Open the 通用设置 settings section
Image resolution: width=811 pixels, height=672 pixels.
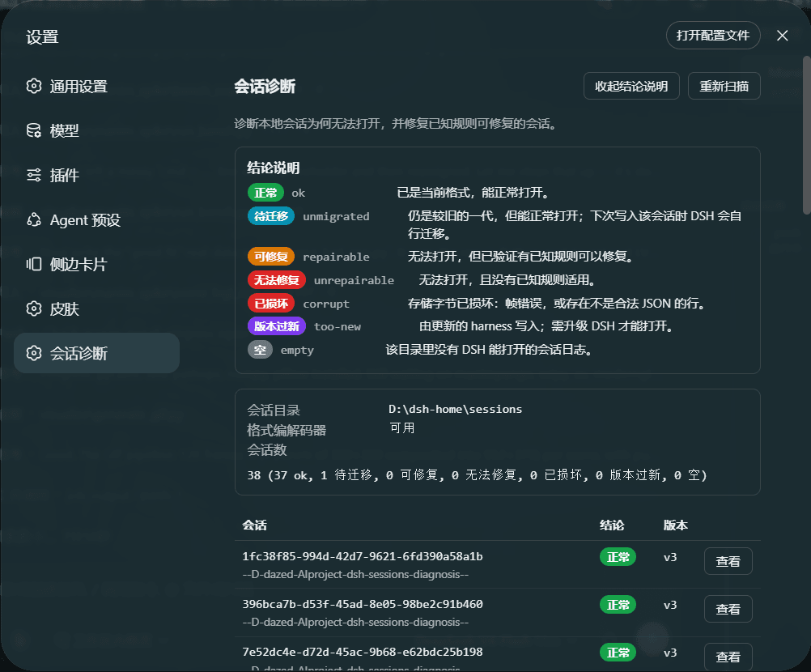coord(96,86)
